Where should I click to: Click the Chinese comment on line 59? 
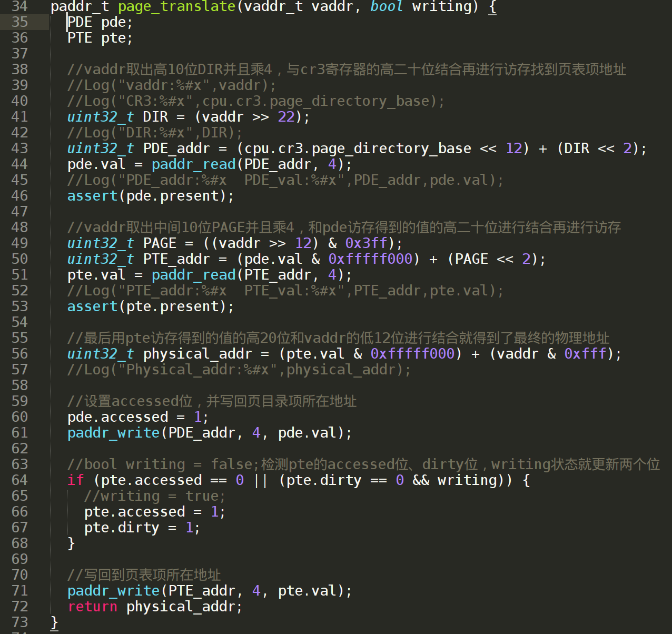[x=212, y=401]
